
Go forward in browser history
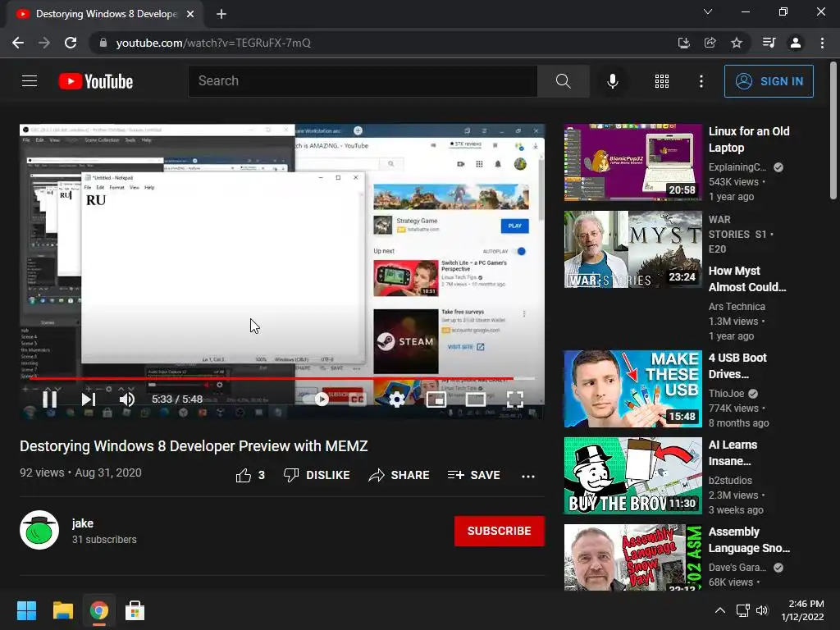44,43
